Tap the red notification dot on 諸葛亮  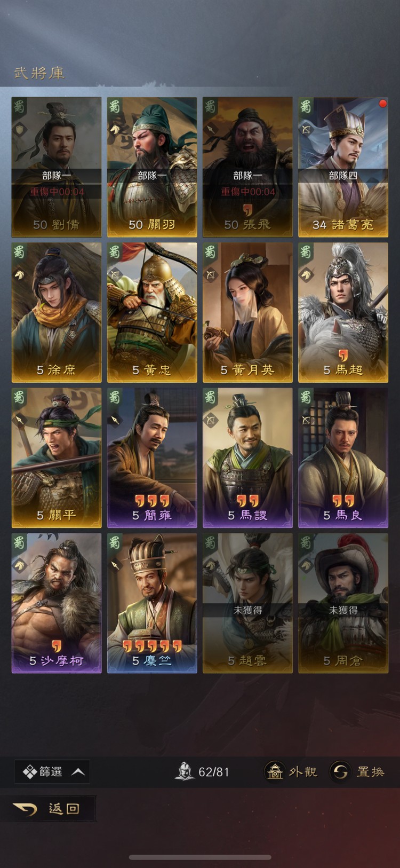pyautogui.click(x=382, y=104)
